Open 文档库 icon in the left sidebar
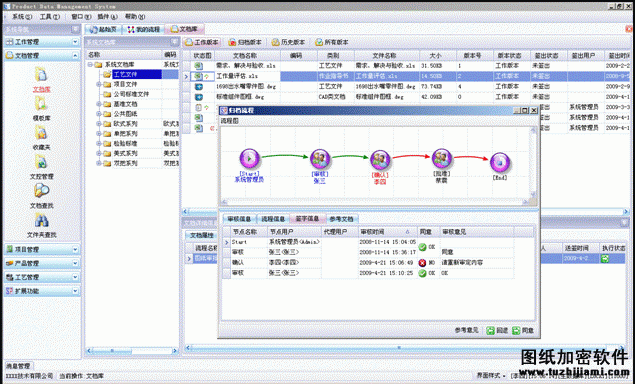The height and width of the screenshot is (384, 635). [x=41, y=75]
